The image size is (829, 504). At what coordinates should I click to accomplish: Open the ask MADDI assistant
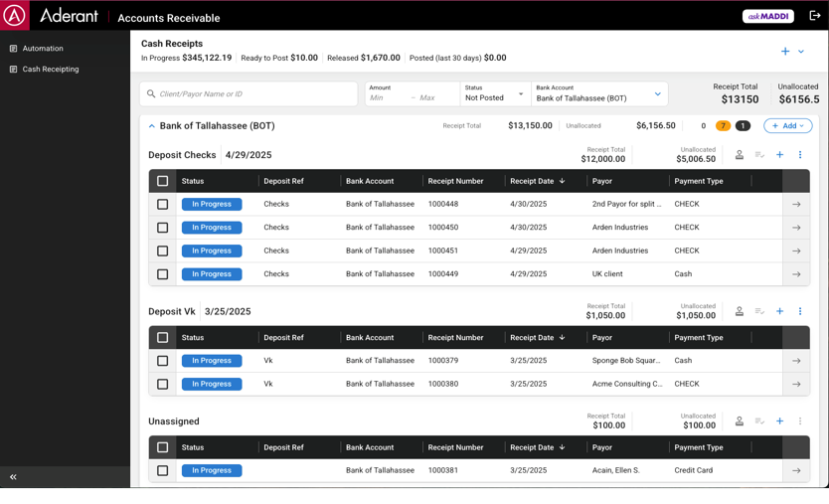[x=767, y=16]
